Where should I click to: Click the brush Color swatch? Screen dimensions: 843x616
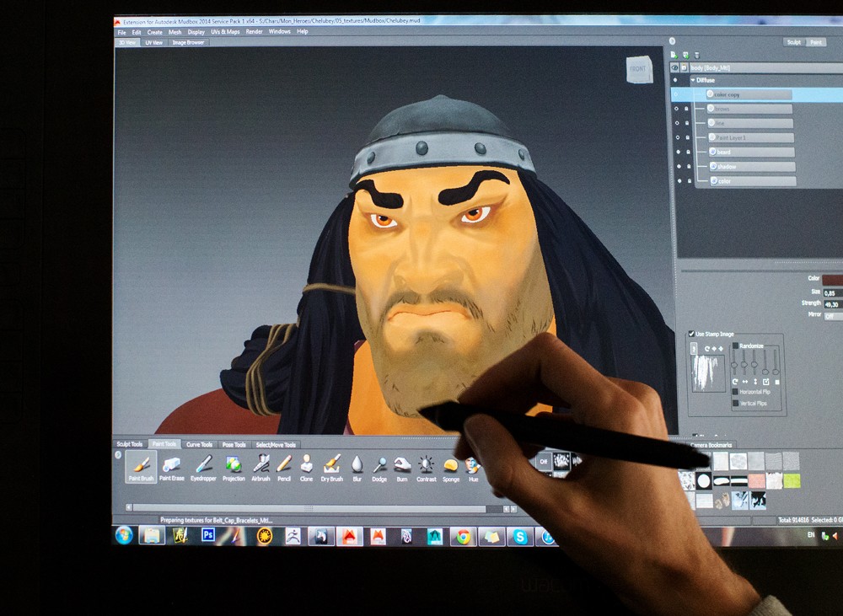pos(831,279)
